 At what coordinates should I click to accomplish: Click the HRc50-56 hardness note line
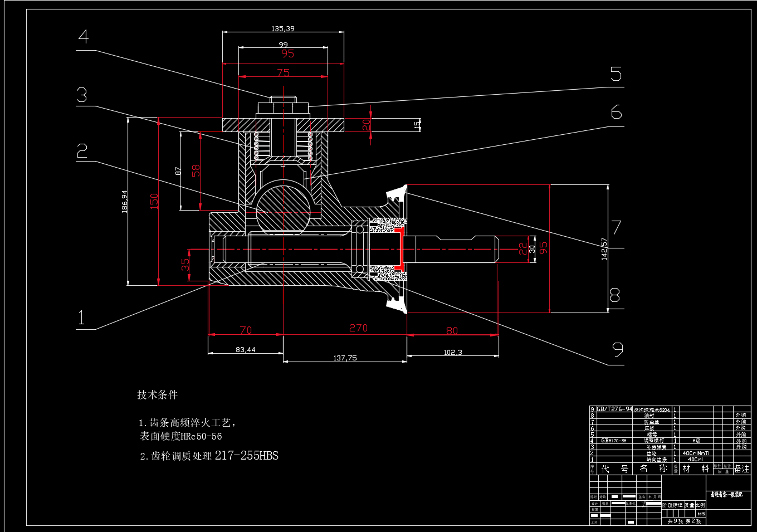coord(181,437)
